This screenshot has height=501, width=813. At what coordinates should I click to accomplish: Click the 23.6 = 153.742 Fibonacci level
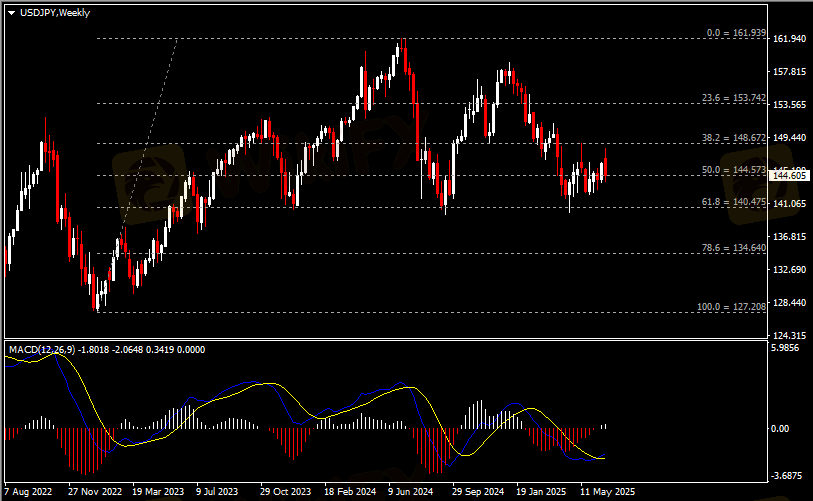pyautogui.click(x=734, y=98)
